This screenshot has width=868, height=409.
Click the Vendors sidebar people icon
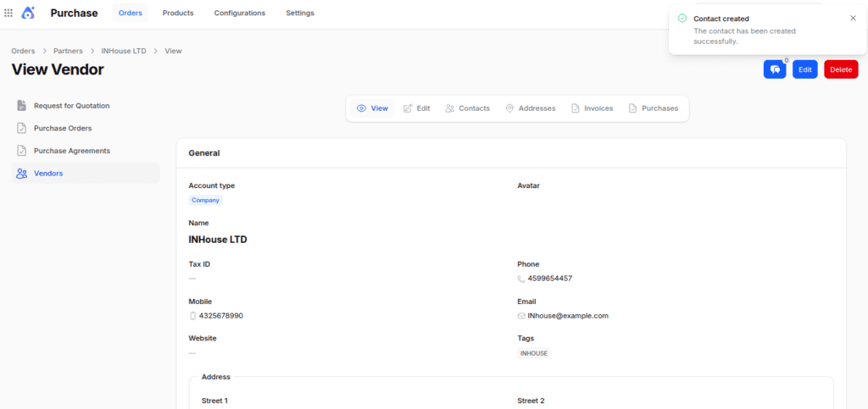pos(21,174)
